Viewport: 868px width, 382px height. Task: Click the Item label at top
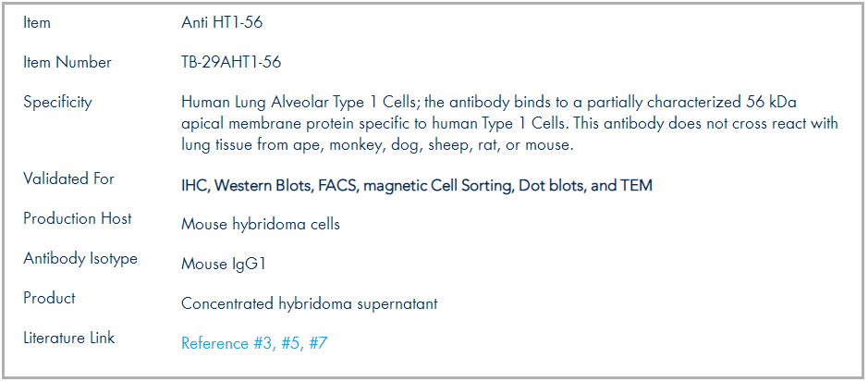(x=37, y=23)
